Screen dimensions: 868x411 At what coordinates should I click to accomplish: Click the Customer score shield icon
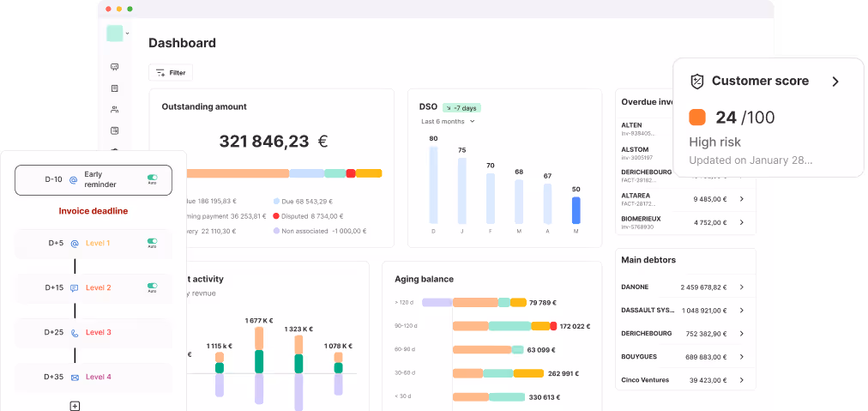point(697,82)
